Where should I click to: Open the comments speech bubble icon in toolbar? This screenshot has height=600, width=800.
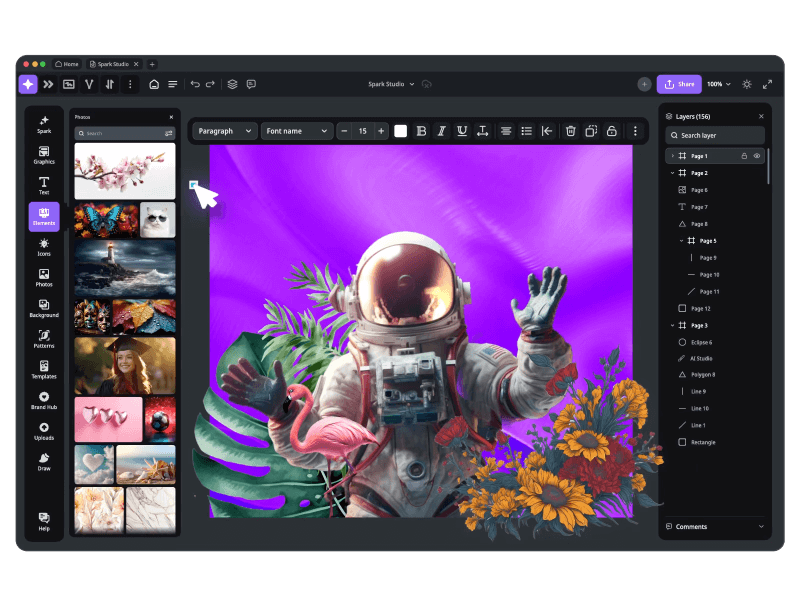251,84
